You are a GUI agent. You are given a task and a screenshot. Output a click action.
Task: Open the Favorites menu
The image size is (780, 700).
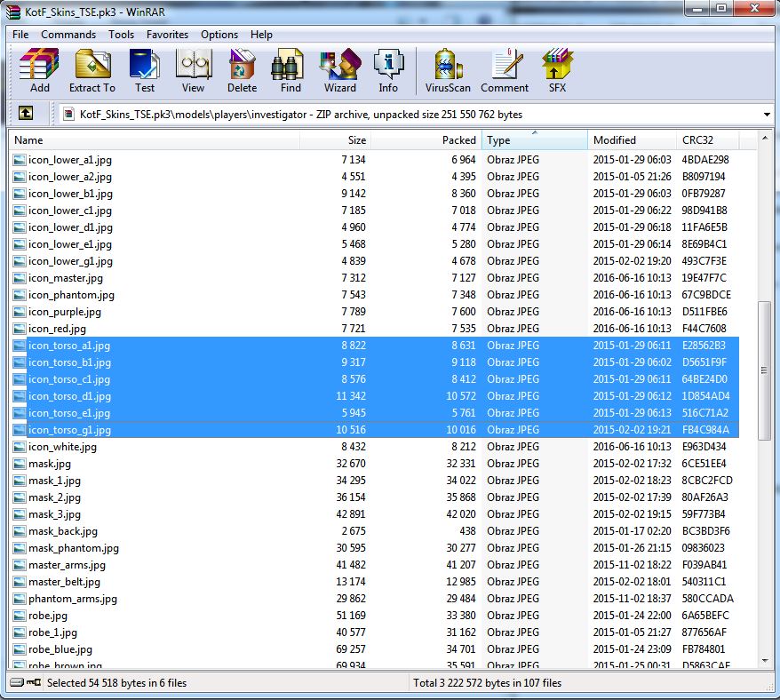click(x=167, y=35)
